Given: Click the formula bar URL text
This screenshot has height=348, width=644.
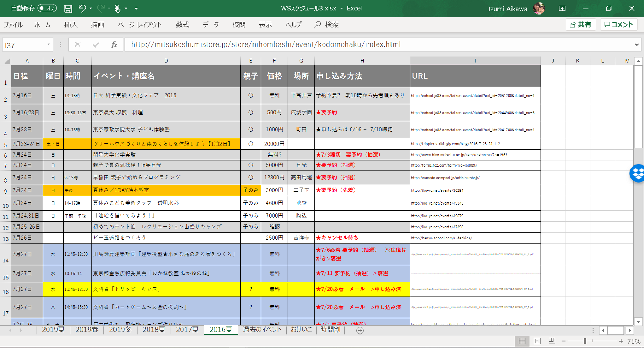Looking at the screenshot, I should pyautogui.click(x=266, y=44).
